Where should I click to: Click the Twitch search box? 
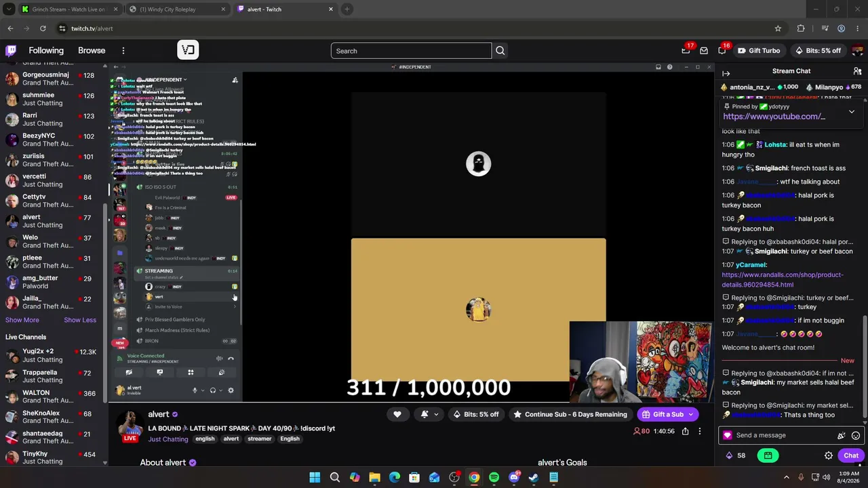[x=411, y=51]
